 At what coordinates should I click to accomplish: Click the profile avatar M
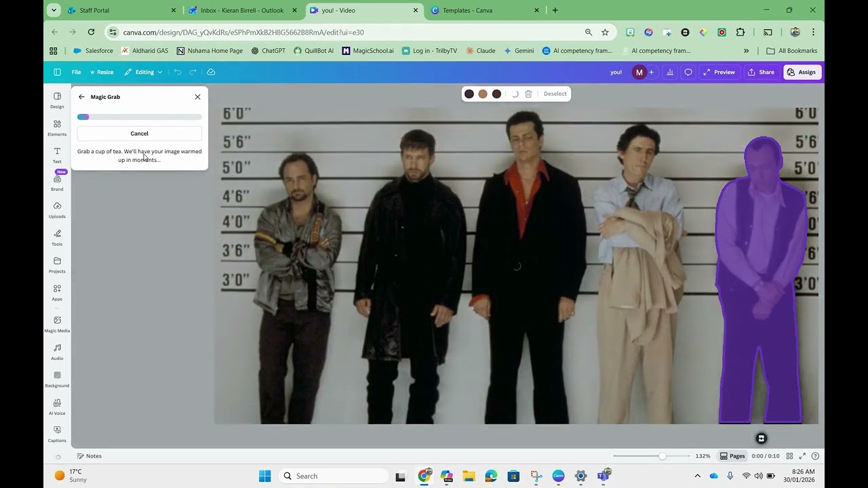639,72
